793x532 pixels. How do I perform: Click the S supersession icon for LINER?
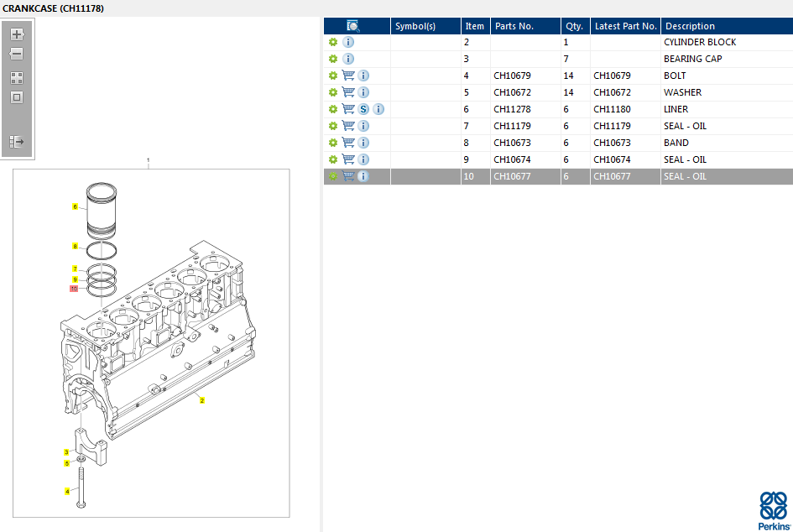(363, 109)
